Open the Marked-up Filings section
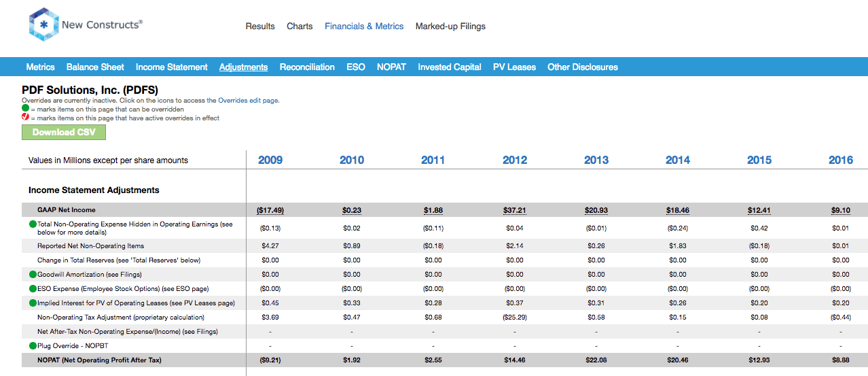 point(450,27)
